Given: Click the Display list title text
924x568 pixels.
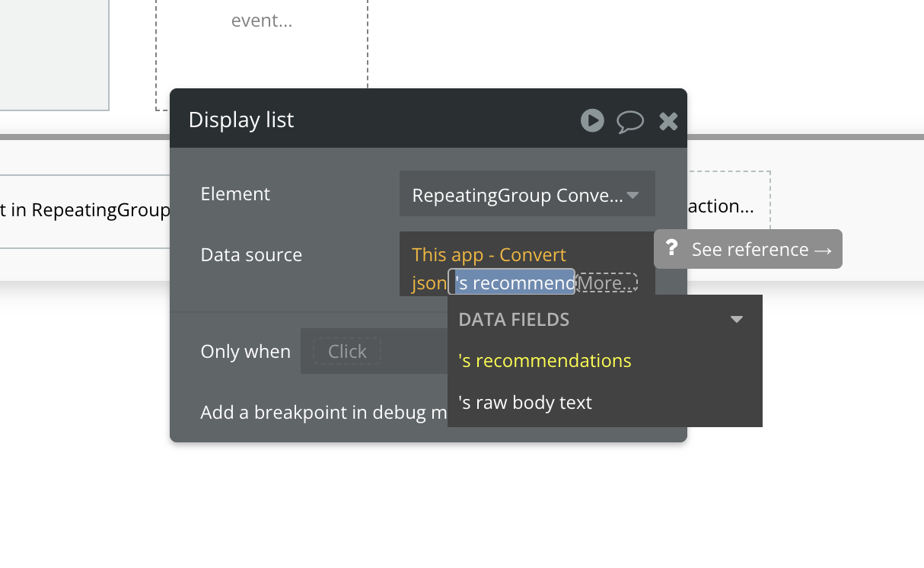Looking at the screenshot, I should (241, 120).
